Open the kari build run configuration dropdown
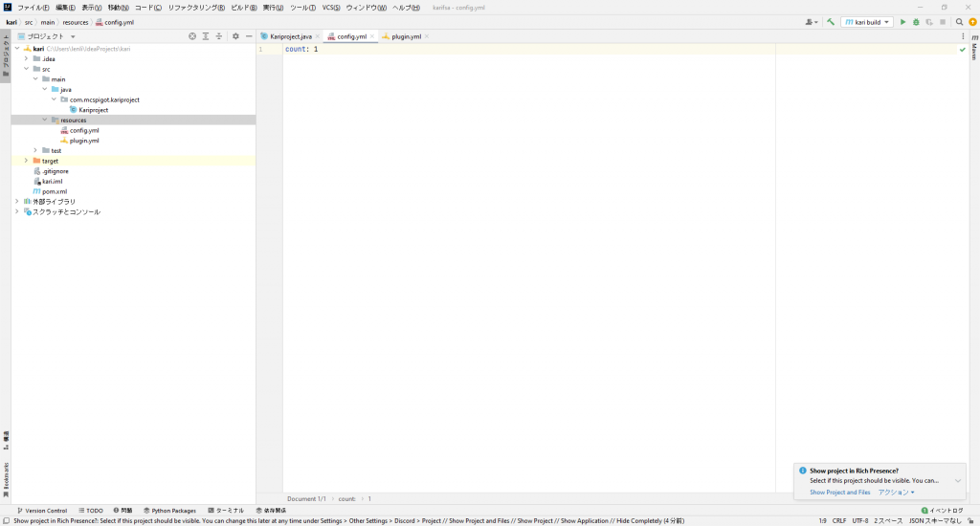The image size is (980, 526). 867,22
